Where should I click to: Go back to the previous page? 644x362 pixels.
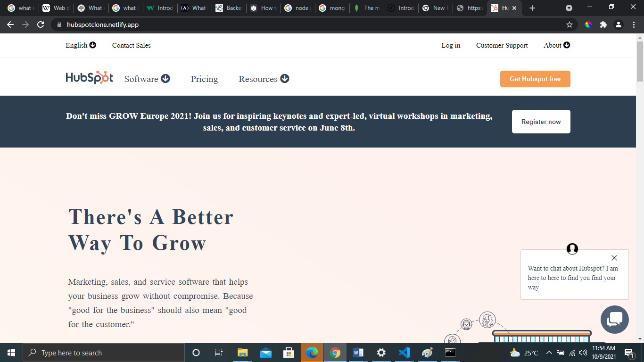click(10, 25)
